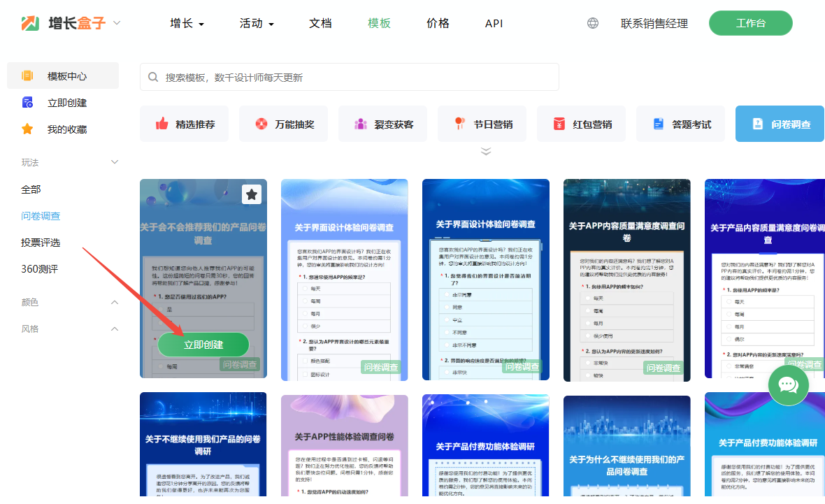Collapse the 玩法 filter section
Viewport: 825px width, 504px height.
click(x=115, y=162)
